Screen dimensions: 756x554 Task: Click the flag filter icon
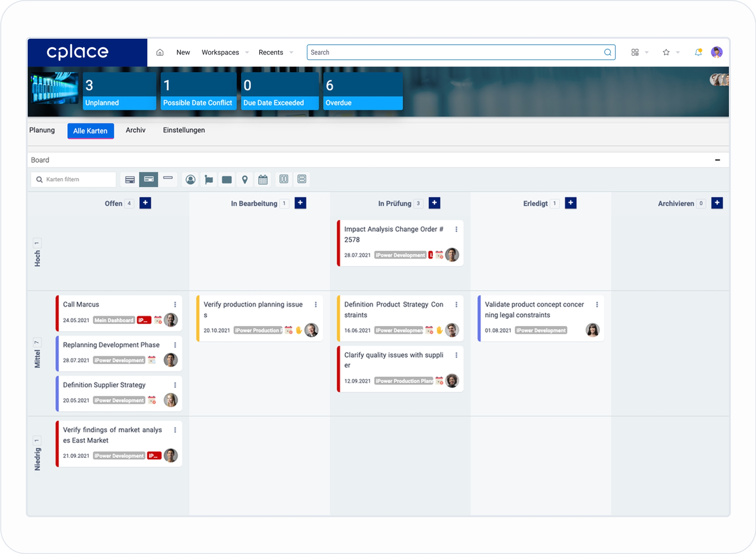pos(209,180)
